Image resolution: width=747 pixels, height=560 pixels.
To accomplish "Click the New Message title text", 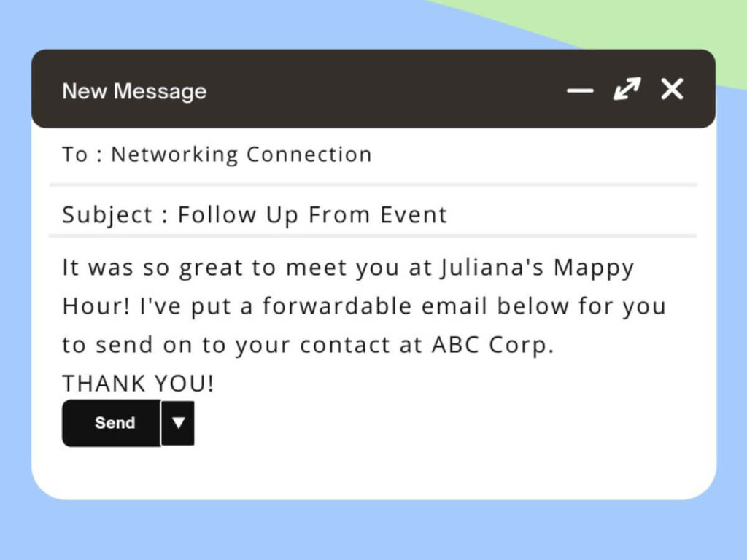I will (x=134, y=91).
